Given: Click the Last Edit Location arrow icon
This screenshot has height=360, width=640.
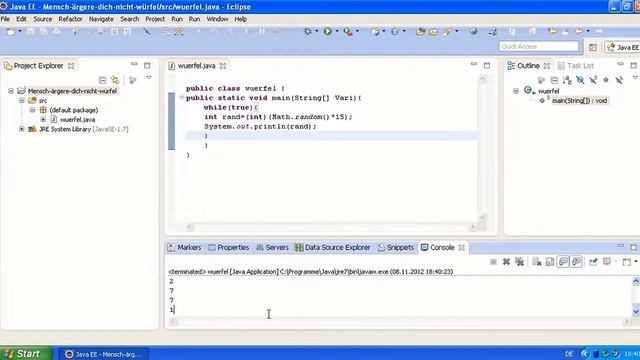Looking at the screenshot, I should point(552,31).
